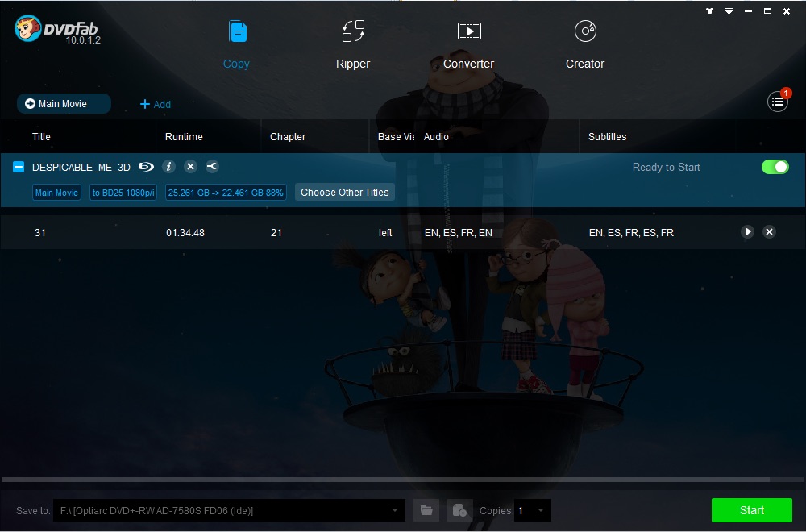Image resolution: width=806 pixels, height=532 pixels.
Task: Click the Chapter column header
Action: pos(288,137)
